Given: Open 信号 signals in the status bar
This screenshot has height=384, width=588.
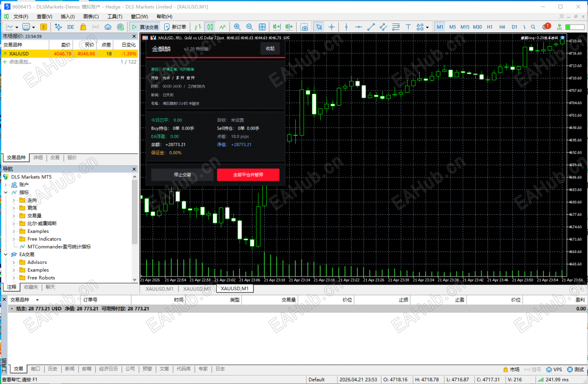Looking at the screenshot, I should click(533, 369).
